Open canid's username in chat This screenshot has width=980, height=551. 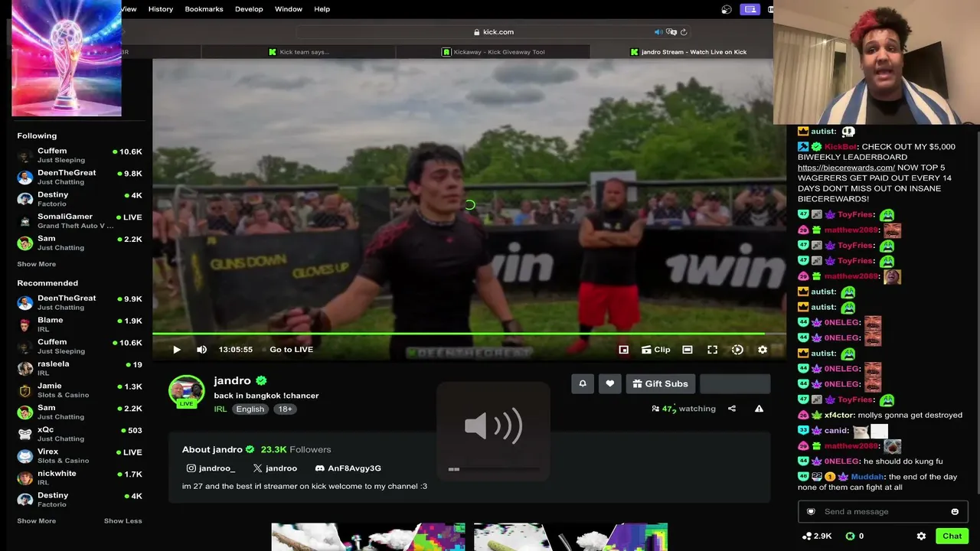[836, 431]
